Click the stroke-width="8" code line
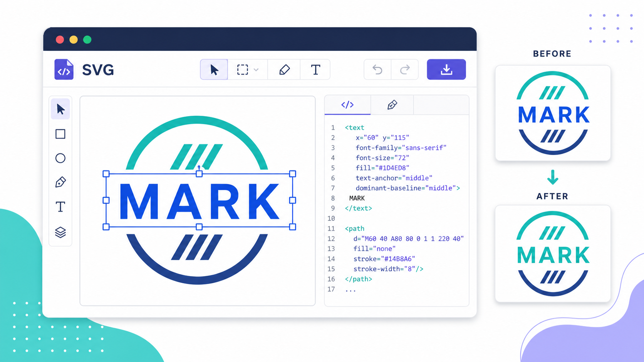This screenshot has width=644, height=362. [x=388, y=269]
